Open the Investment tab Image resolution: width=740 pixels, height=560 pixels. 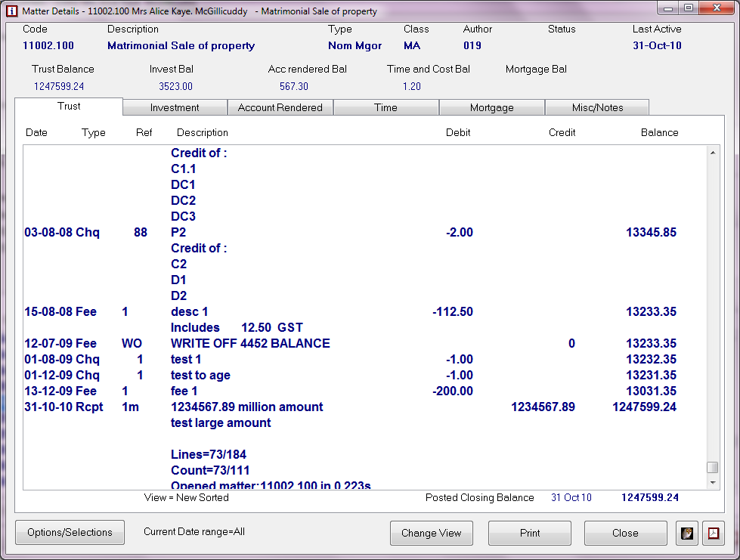175,107
